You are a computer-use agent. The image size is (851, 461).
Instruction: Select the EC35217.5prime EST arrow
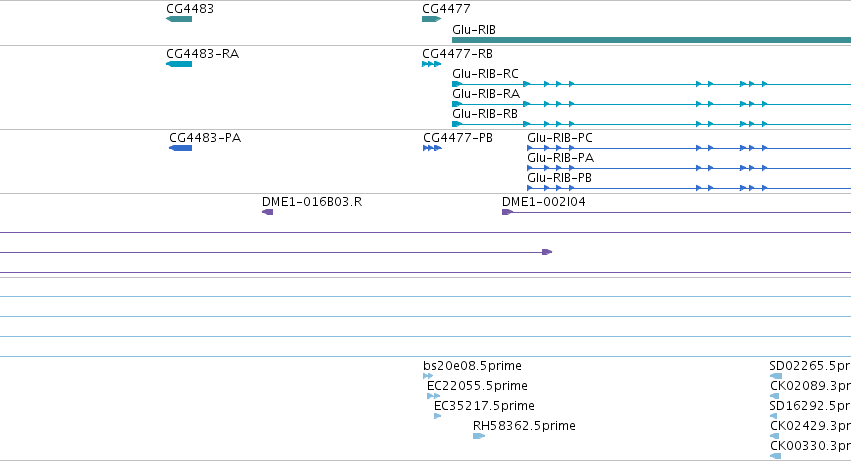coord(437,416)
